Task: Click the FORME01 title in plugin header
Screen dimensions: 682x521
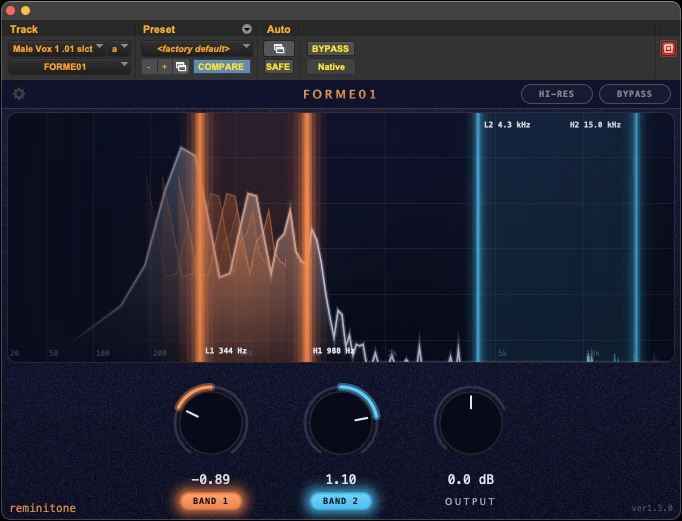Action: (x=340, y=94)
